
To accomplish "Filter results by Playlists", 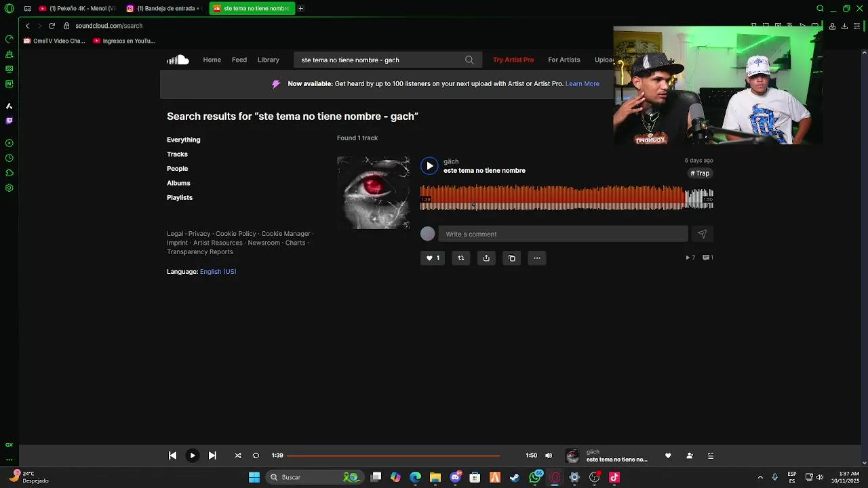I will 180,197.
